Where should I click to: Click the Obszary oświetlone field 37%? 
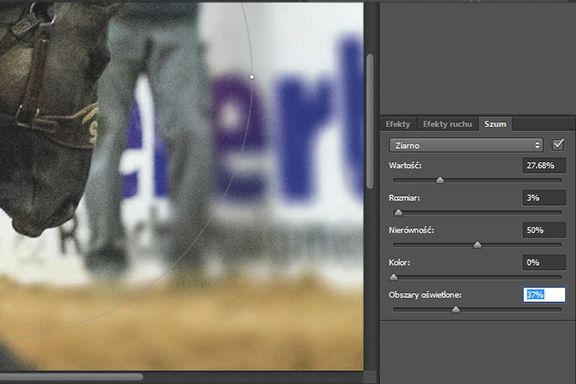click(544, 295)
